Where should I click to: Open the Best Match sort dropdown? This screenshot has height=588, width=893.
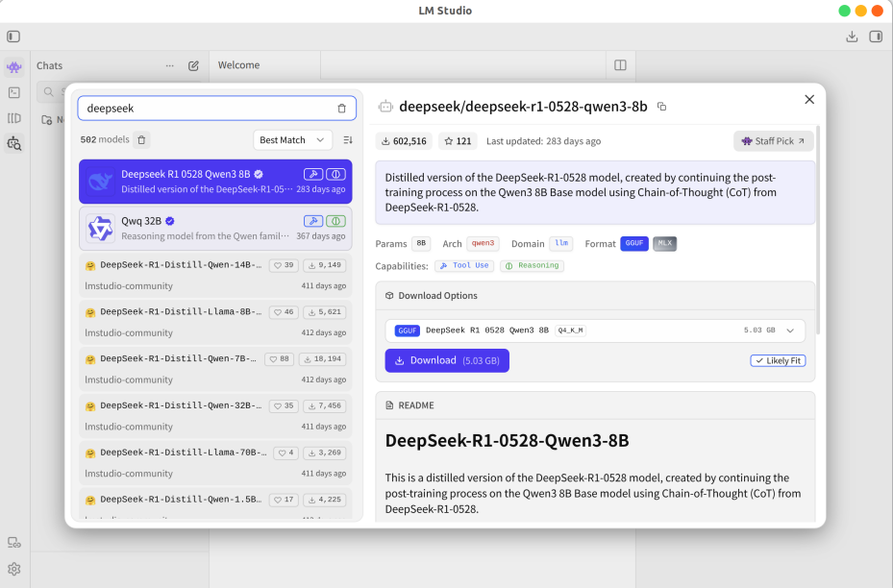click(292, 140)
